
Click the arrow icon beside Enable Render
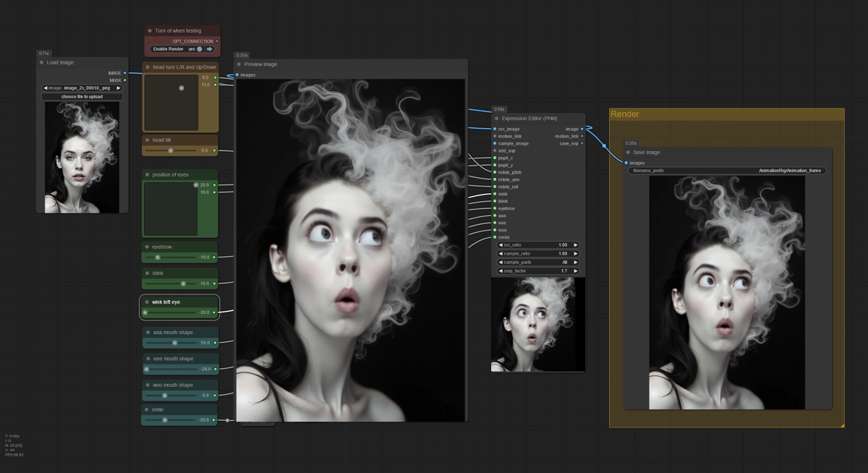[210, 49]
